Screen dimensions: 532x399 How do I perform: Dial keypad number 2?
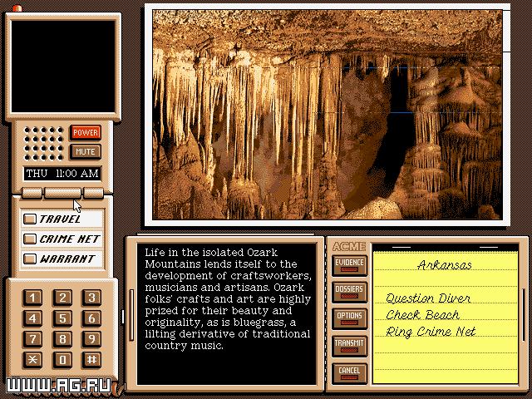62,298
